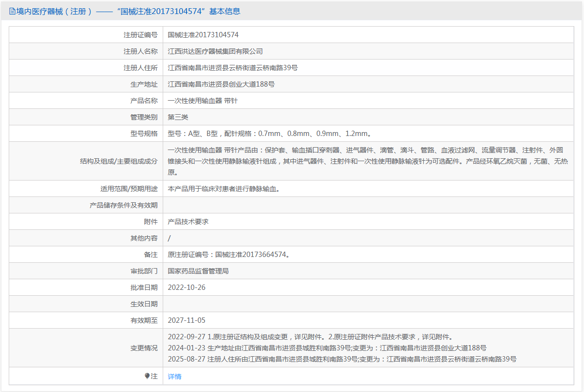Click the 产品储存条件及有效期 label
584x392 pixels.
point(123,205)
